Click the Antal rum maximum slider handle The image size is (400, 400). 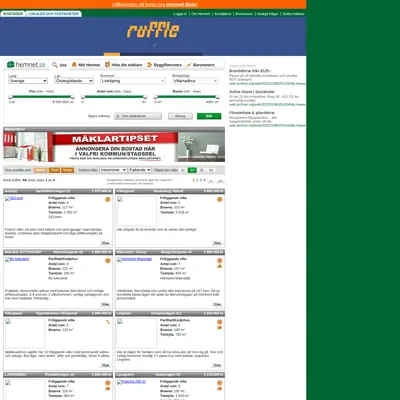tap(145, 97)
